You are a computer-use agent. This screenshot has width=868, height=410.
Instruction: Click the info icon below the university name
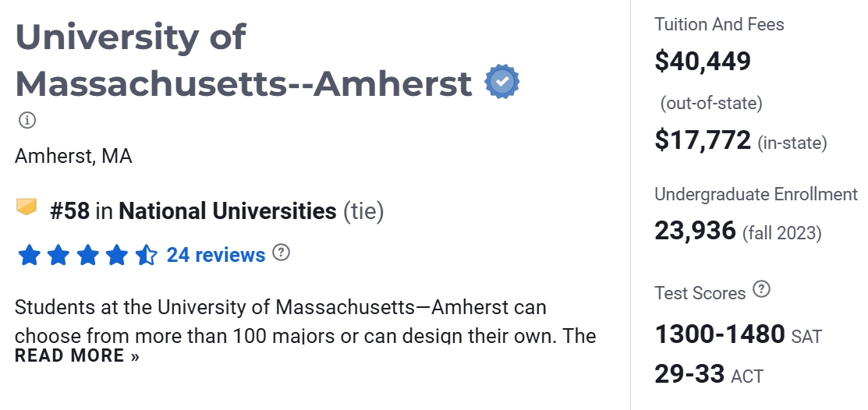tap(27, 120)
